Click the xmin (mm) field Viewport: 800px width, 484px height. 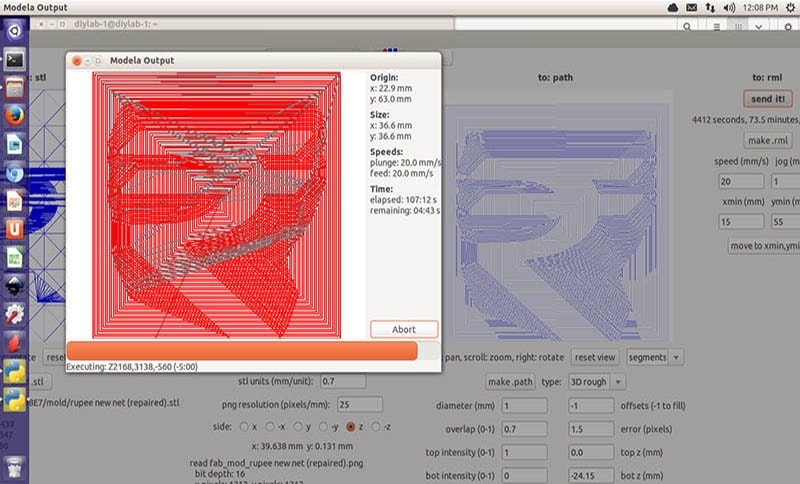tap(741, 222)
